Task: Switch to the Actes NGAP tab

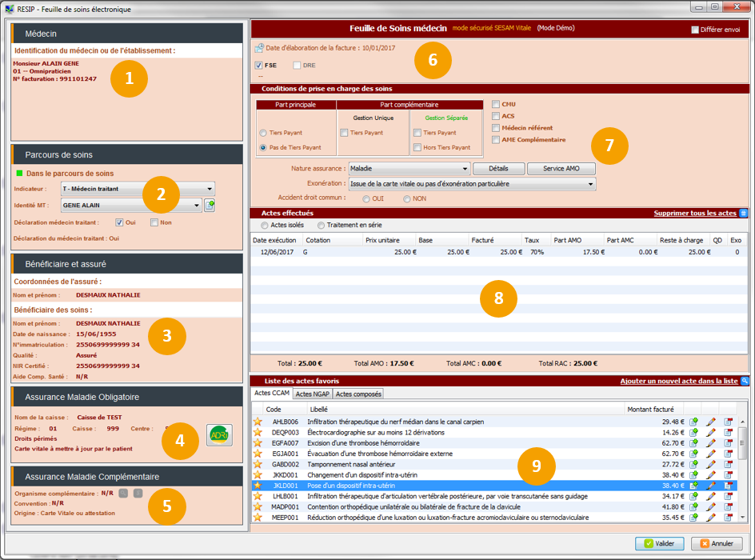Action: tap(312, 394)
